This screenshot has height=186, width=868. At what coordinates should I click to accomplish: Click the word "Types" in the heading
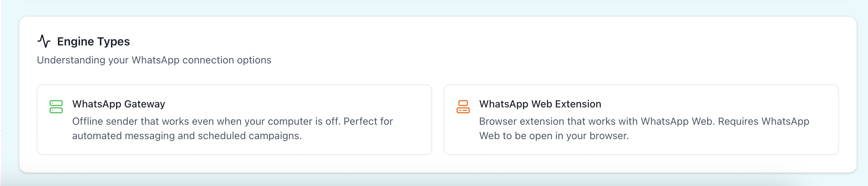click(113, 41)
